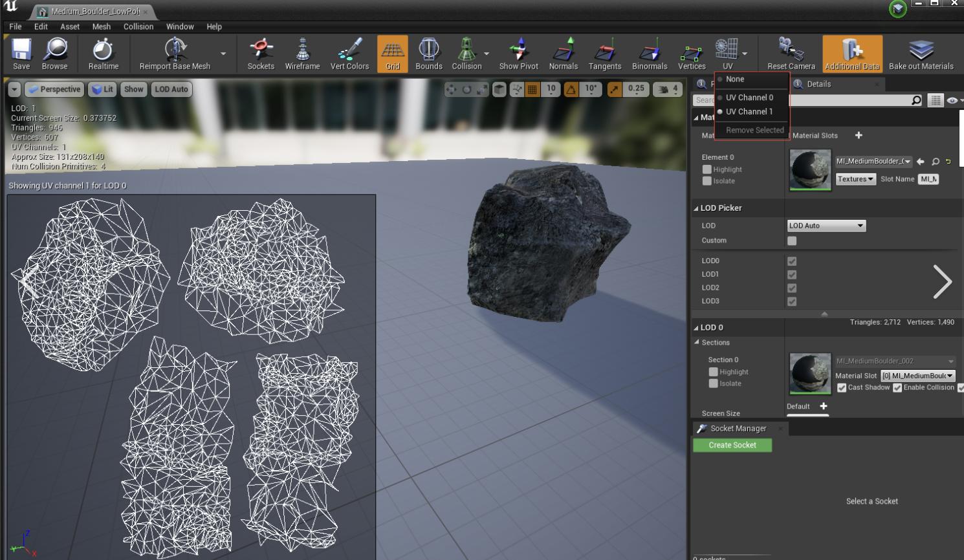
Task: Click the Save toolbar icon
Action: 21,53
